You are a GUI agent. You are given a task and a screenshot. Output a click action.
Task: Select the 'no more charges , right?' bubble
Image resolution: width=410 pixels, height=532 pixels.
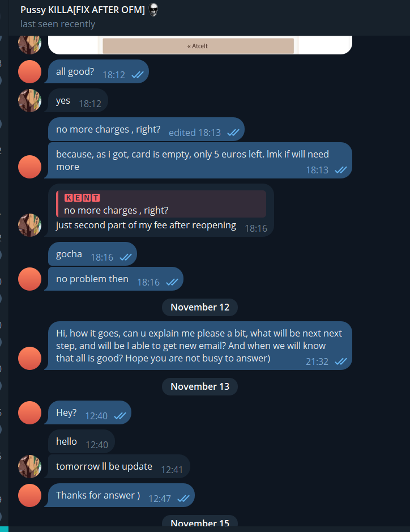[x=146, y=129]
